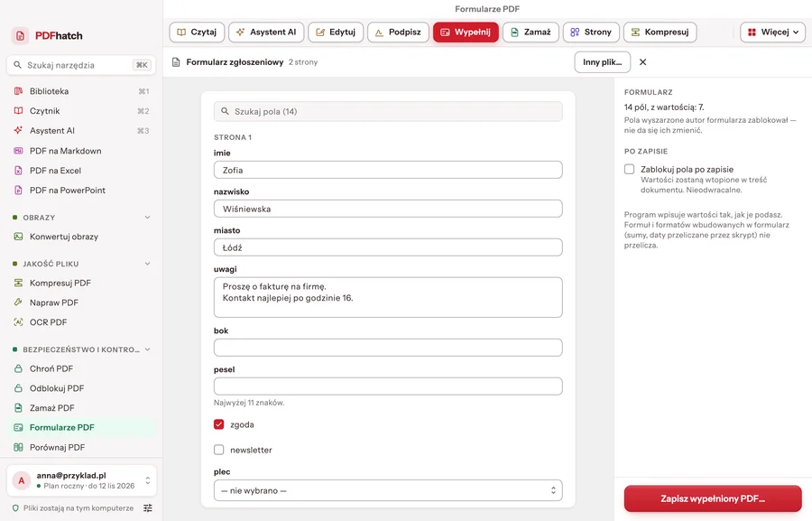Open settings sliders icon in sidebar footer

tap(148, 508)
